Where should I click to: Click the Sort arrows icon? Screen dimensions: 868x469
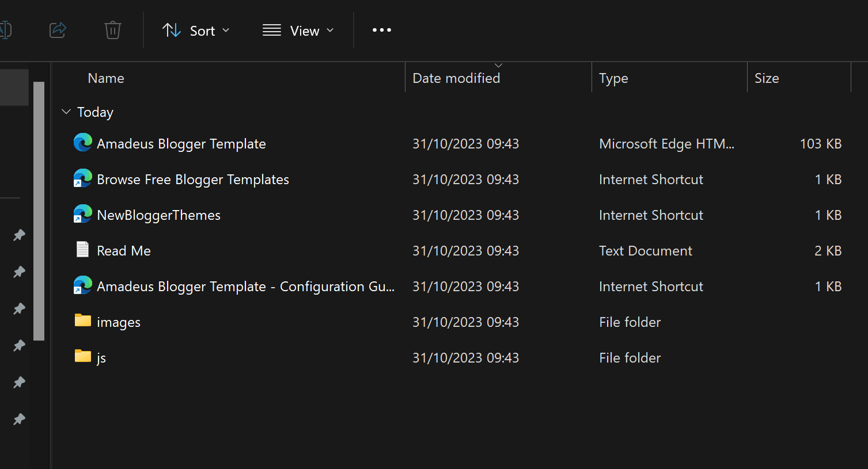[172, 30]
